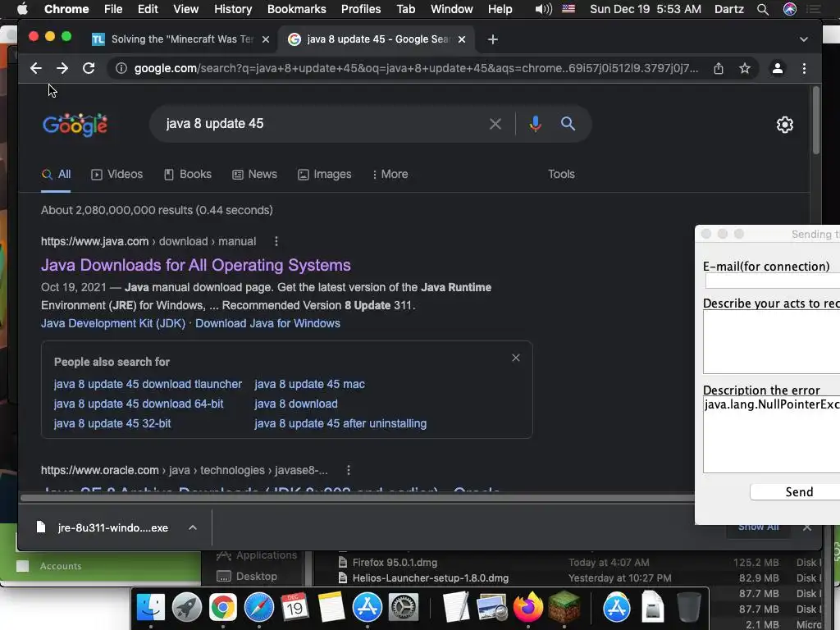Click the page vertical scrollbar
The image size is (840, 630).
[x=816, y=121]
